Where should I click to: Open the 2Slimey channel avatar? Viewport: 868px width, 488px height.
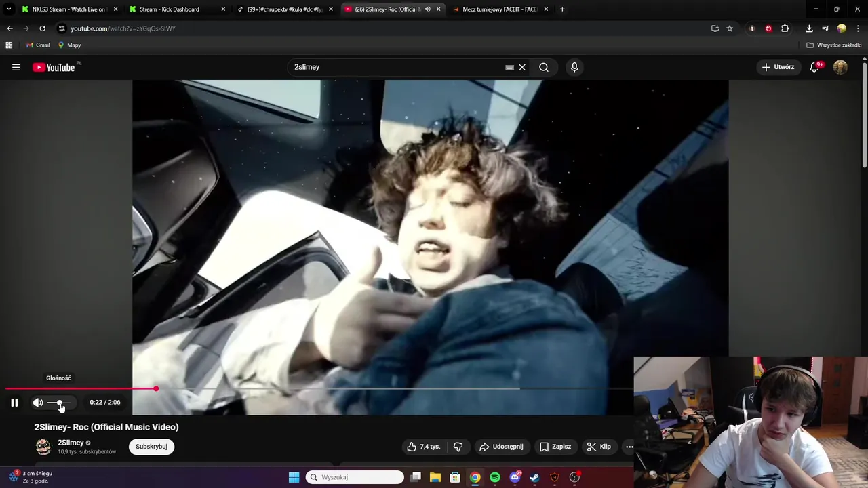pos(43,447)
